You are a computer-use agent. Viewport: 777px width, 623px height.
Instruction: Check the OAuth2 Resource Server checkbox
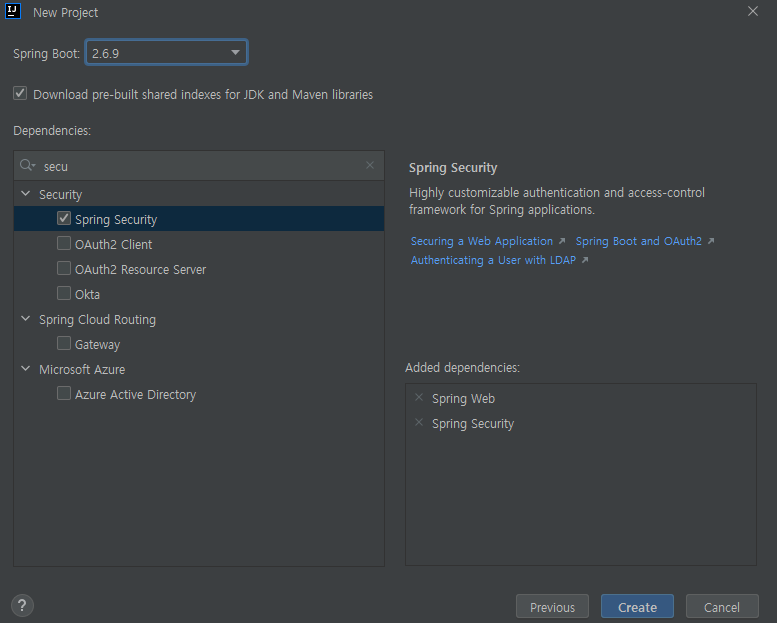64,268
